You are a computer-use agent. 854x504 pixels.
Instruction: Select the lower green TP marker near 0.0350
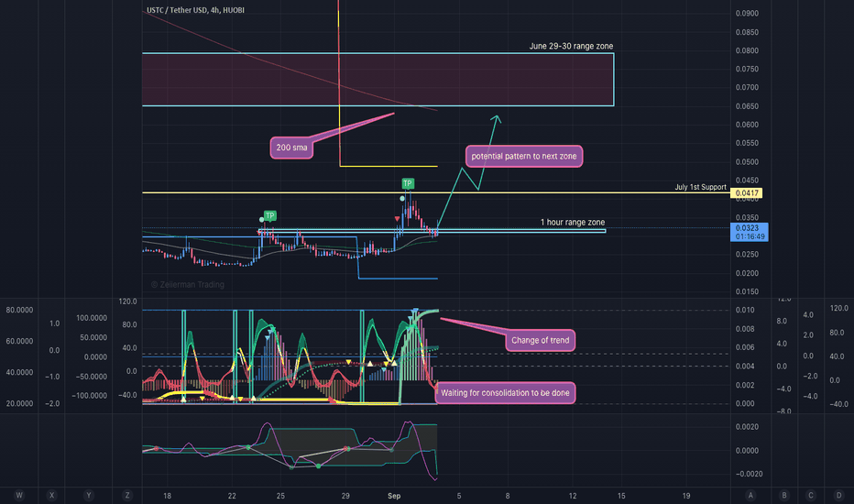point(269,215)
